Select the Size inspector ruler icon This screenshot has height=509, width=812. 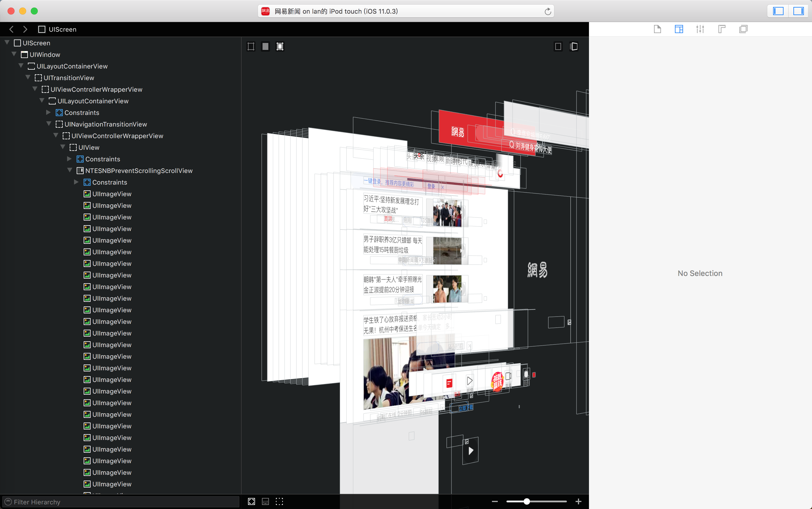click(x=721, y=29)
